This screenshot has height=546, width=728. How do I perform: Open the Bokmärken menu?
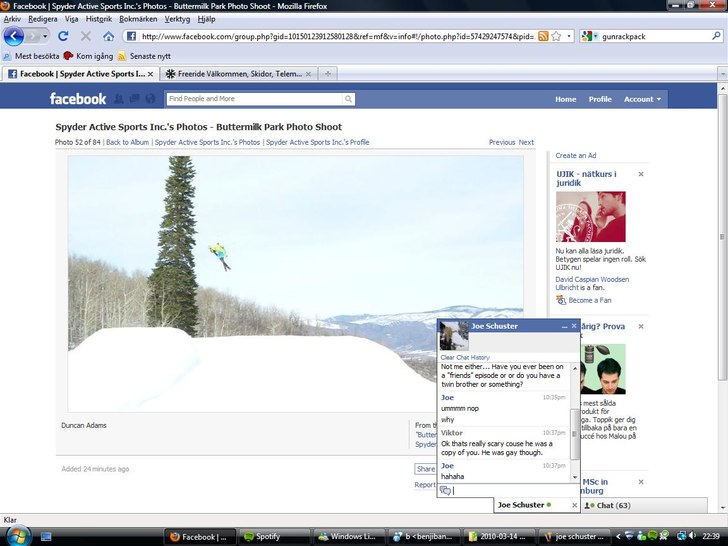138,19
